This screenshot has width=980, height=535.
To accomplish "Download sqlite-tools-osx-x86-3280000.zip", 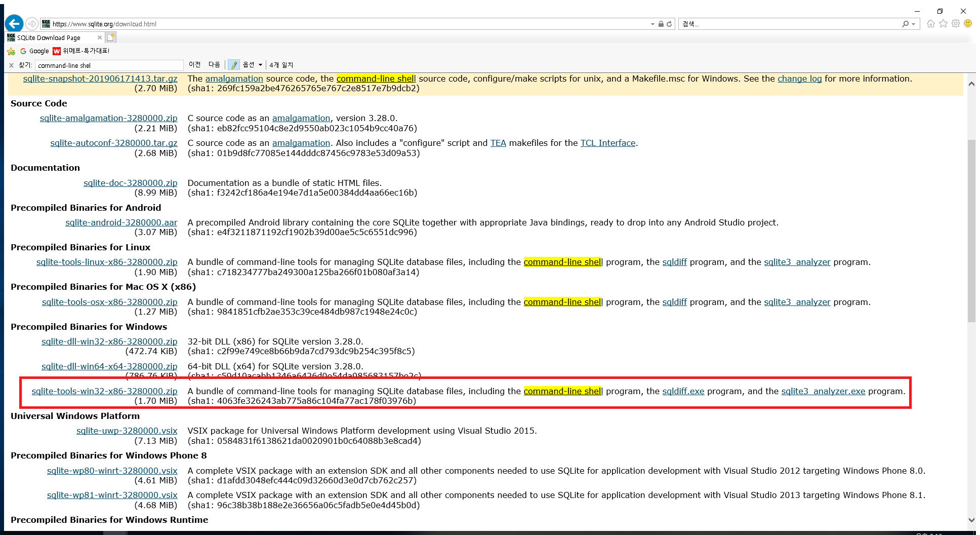I will click(110, 302).
